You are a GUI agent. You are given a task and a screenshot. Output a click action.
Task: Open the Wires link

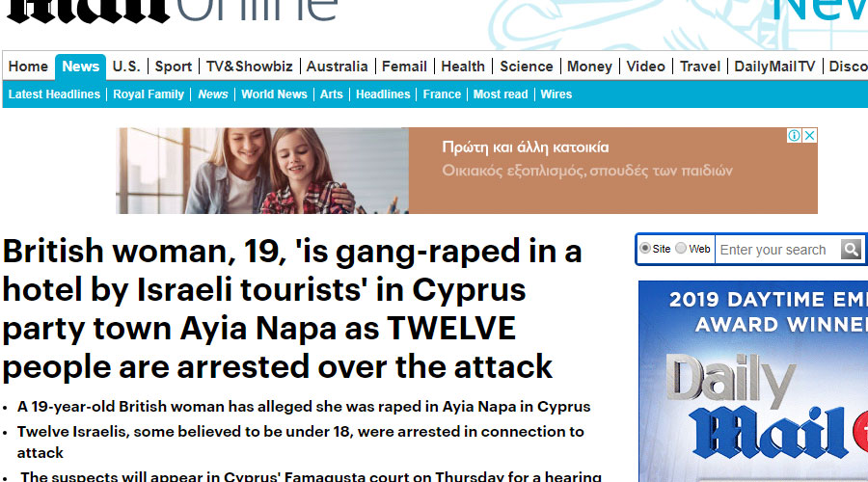(556, 94)
